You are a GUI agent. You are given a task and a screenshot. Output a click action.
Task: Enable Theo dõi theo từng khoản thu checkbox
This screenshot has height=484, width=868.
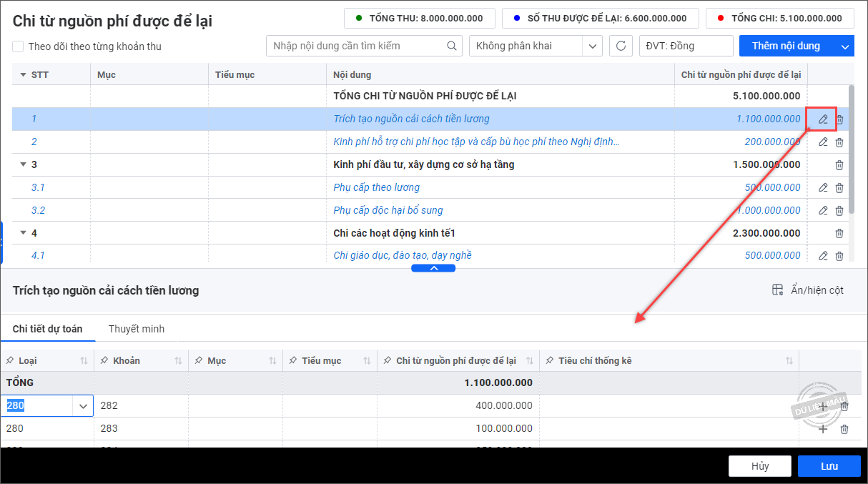[18, 46]
